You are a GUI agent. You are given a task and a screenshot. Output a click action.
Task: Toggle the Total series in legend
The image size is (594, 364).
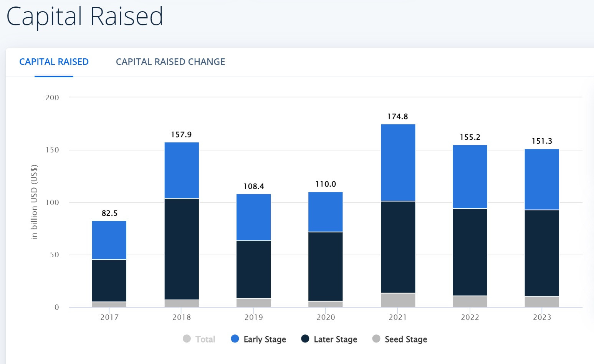coord(199,339)
